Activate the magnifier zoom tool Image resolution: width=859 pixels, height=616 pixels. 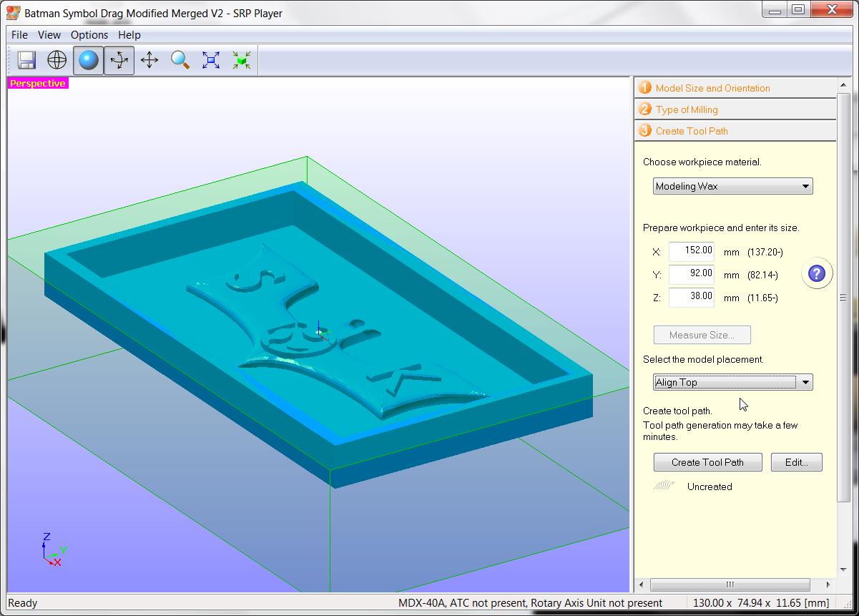180,60
